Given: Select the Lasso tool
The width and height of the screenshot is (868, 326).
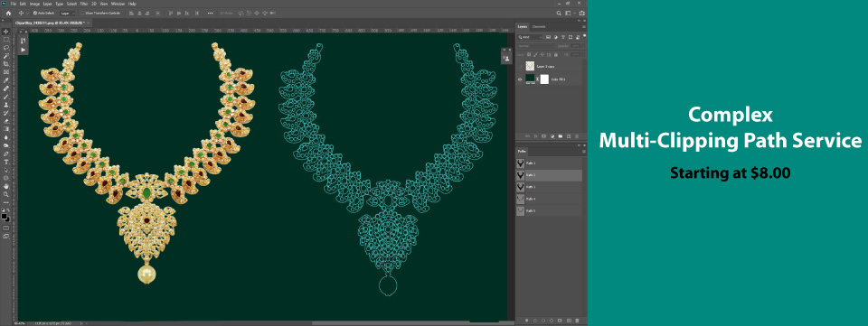Looking at the screenshot, I should point(6,48).
